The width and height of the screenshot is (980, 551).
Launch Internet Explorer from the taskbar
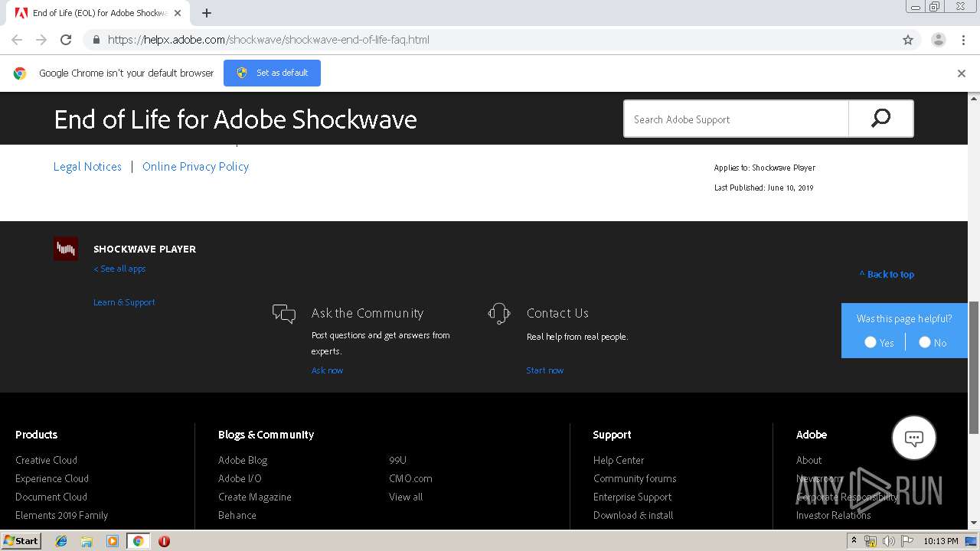61,541
